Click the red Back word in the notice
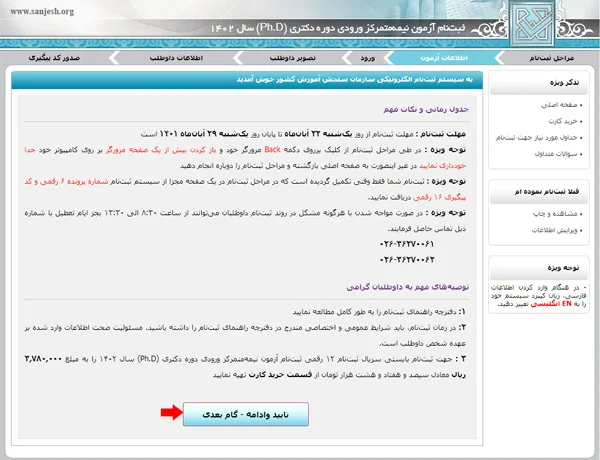Viewport: 600px width, 460px height. point(272,150)
